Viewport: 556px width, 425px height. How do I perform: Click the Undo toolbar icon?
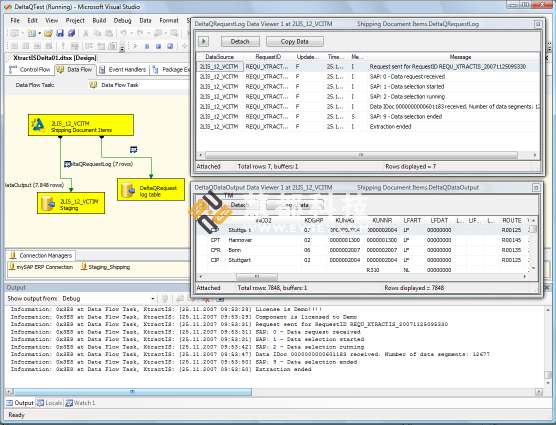(x=124, y=34)
